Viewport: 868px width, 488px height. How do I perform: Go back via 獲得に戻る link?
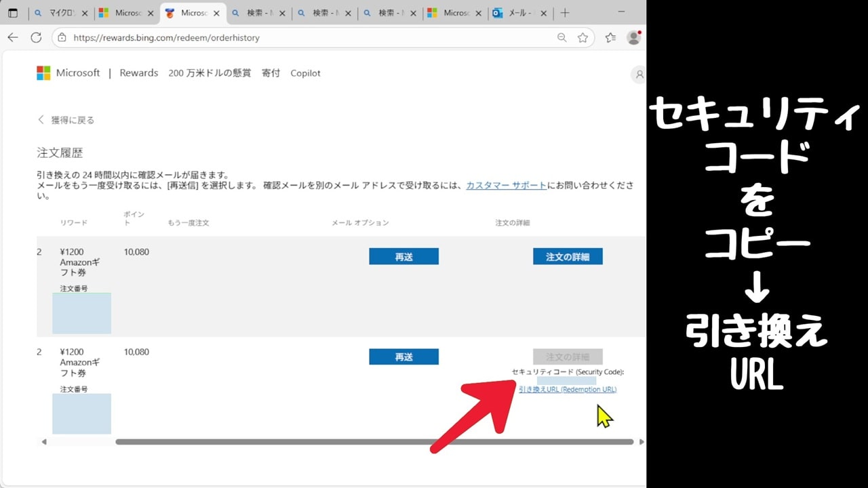point(66,120)
